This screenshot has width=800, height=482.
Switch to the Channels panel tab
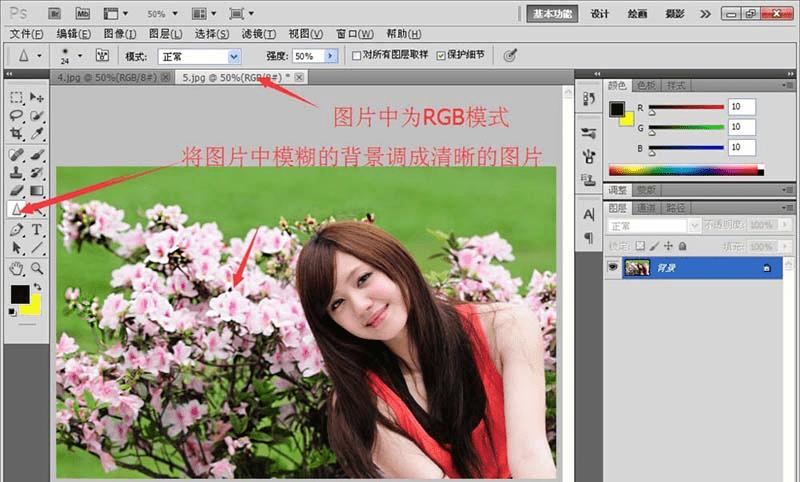tap(646, 208)
